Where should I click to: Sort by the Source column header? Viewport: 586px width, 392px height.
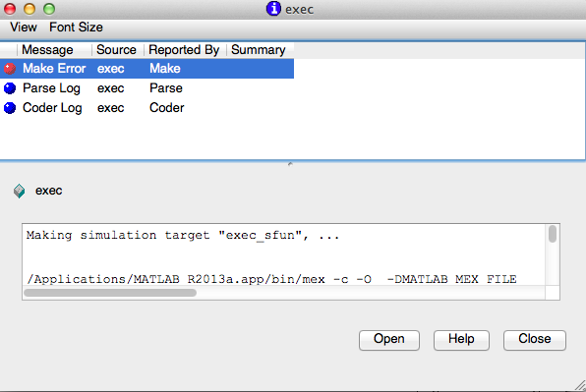point(118,50)
